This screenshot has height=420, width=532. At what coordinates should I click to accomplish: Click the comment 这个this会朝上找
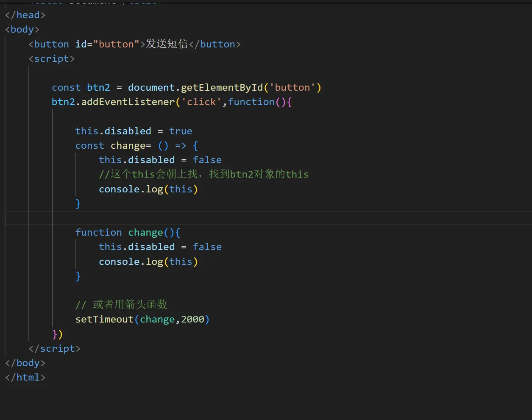203,174
